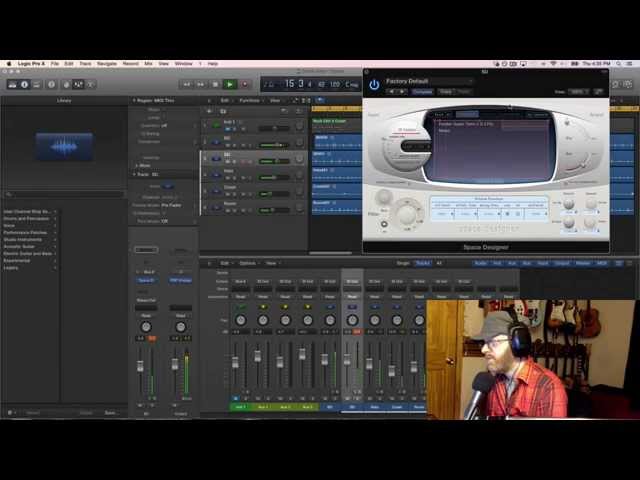This screenshot has height=480, width=640.
Task: Toggle the Mixer button in control bar
Action: [78, 84]
